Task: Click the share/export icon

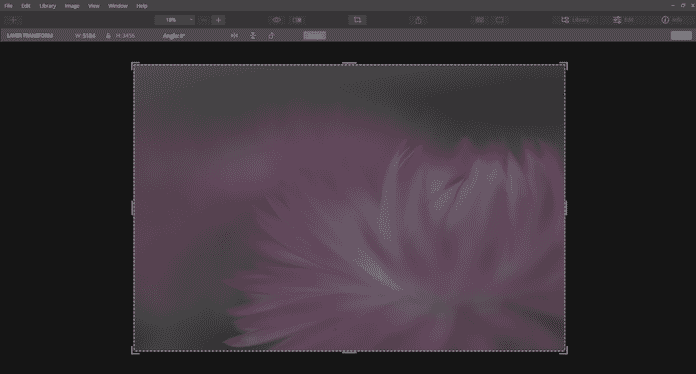Action: [x=418, y=20]
